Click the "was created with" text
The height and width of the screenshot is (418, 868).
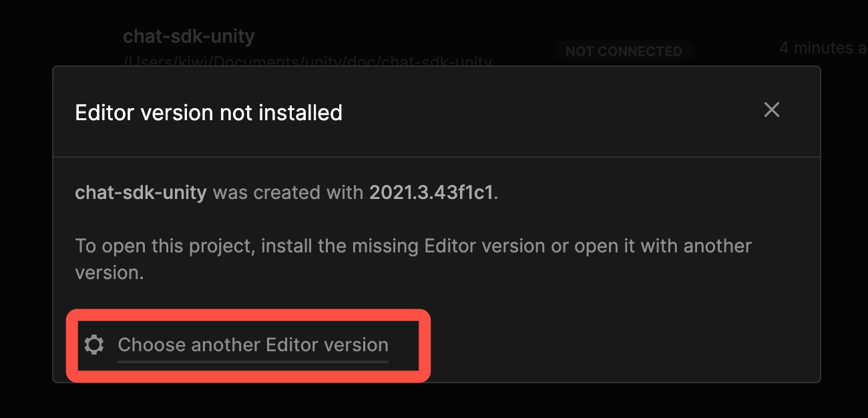tap(288, 193)
